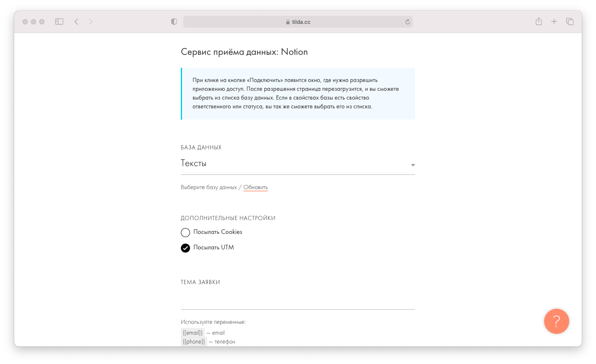
Task: Click the Посылать UTM label text
Action: pyautogui.click(x=213, y=247)
